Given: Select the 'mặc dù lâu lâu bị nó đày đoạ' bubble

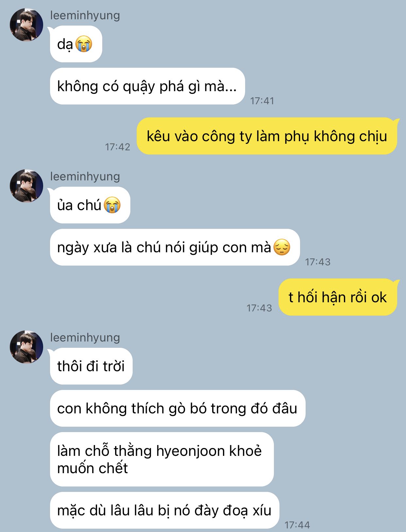Looking at the screenshot, I should [164, 510].
